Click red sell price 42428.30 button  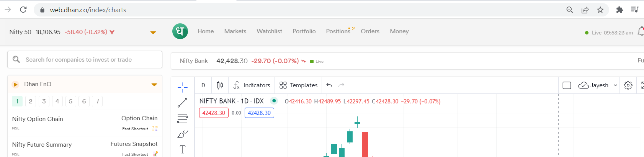pyautogui.click(x=214, y=113)
